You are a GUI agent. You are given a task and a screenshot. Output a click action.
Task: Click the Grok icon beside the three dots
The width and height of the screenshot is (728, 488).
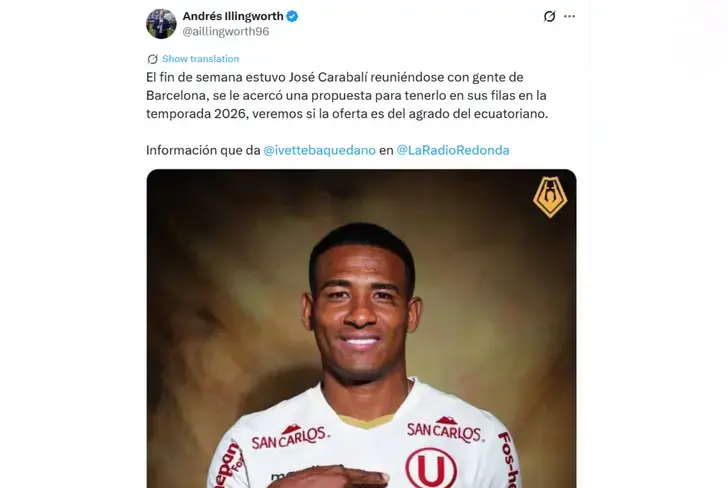click(549, 16)
